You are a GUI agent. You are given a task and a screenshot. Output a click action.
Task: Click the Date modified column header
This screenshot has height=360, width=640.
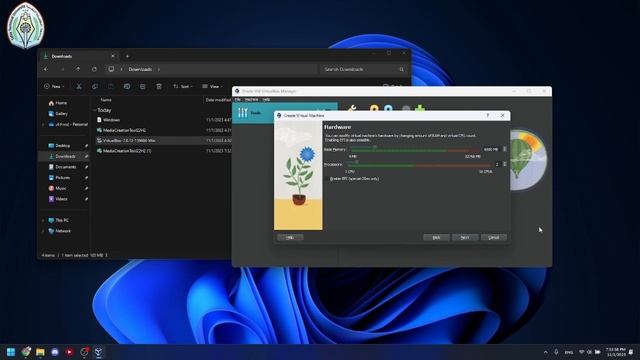coord(218,100)
